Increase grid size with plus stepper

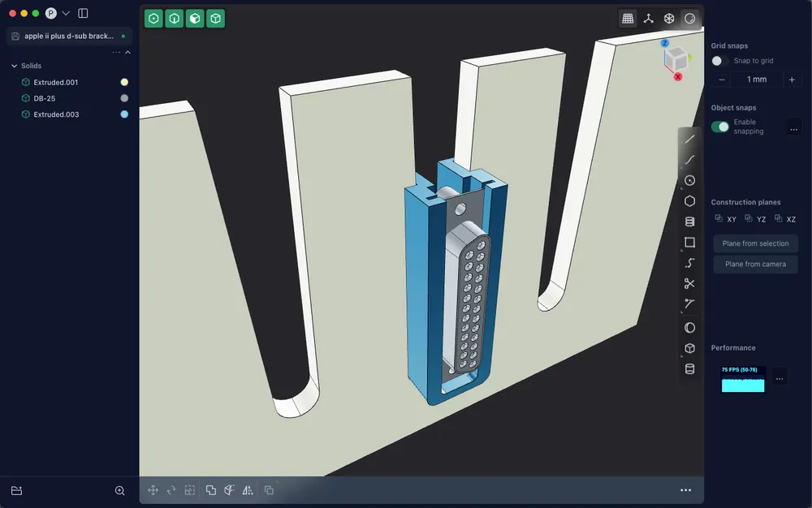tap(792, 80)
